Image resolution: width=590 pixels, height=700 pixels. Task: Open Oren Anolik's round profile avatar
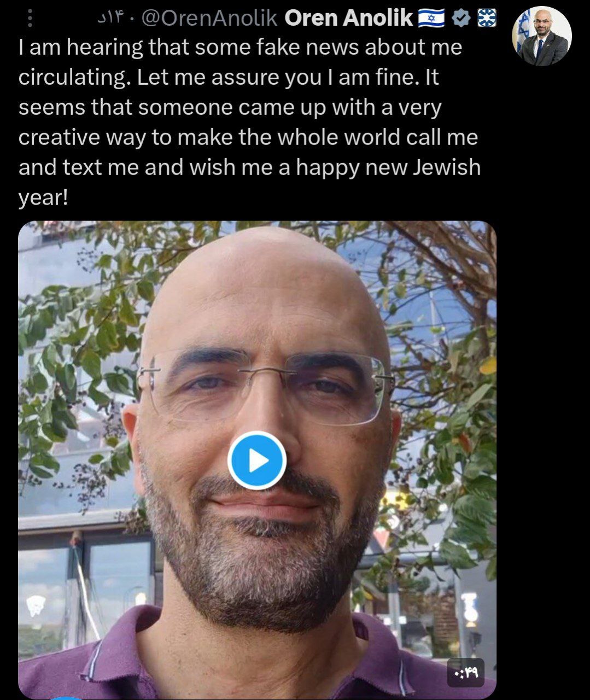pyautogui.click(x=541, y=37)
